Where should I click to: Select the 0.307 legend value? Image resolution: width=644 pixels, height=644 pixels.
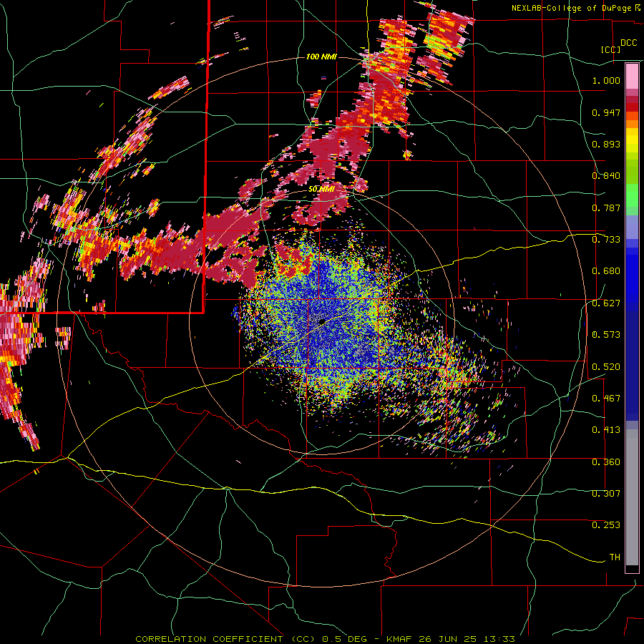[x=606, y=494]
